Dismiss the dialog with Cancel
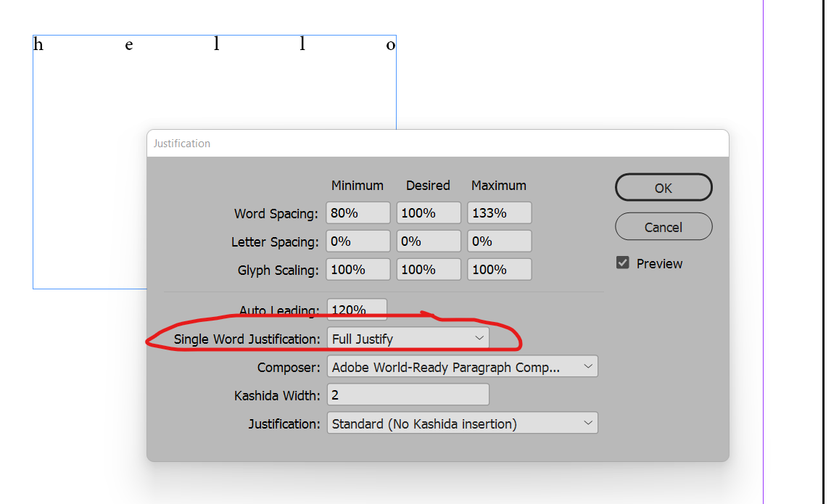Screen dimensions: 839x504 (x=664, y=227)
